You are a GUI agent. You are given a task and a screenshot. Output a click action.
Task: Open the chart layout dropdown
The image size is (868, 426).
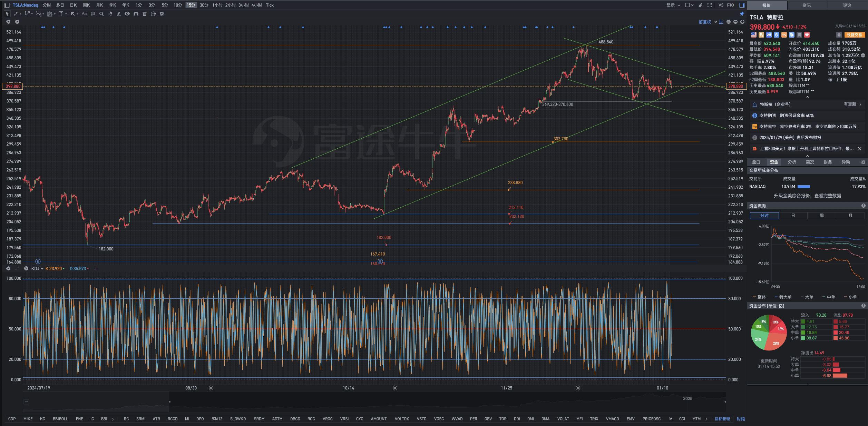click(689, 5)
